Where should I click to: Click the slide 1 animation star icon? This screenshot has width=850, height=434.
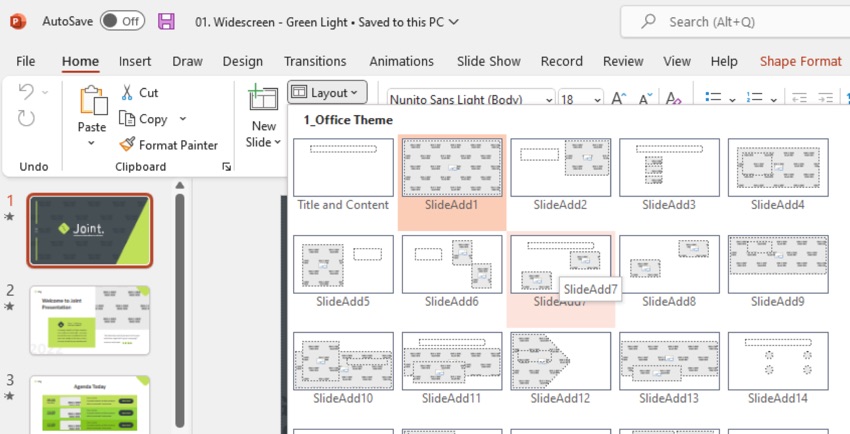click(9, 217)
